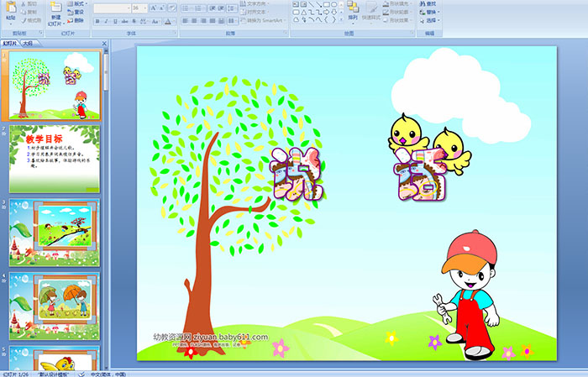Select the Isosceles Triangle shape
The height and width of the screenshot is (377, 588).
click(x=304, y=12)
